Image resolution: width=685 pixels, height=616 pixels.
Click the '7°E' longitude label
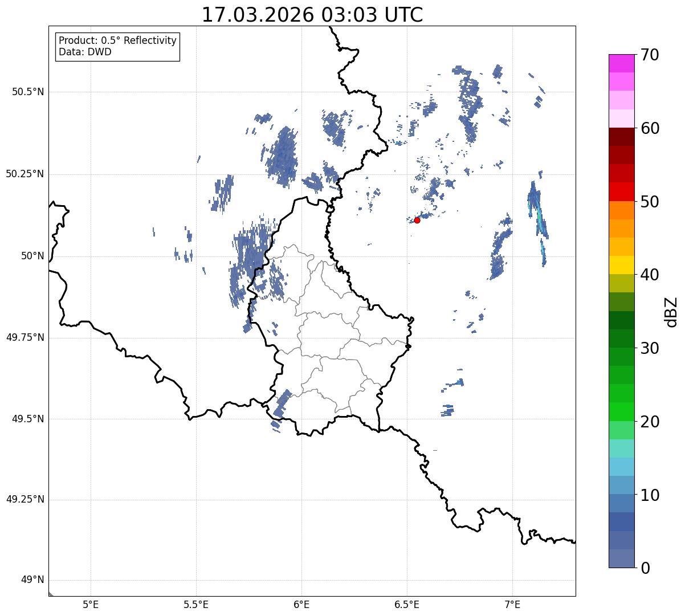tap(512, 605)
